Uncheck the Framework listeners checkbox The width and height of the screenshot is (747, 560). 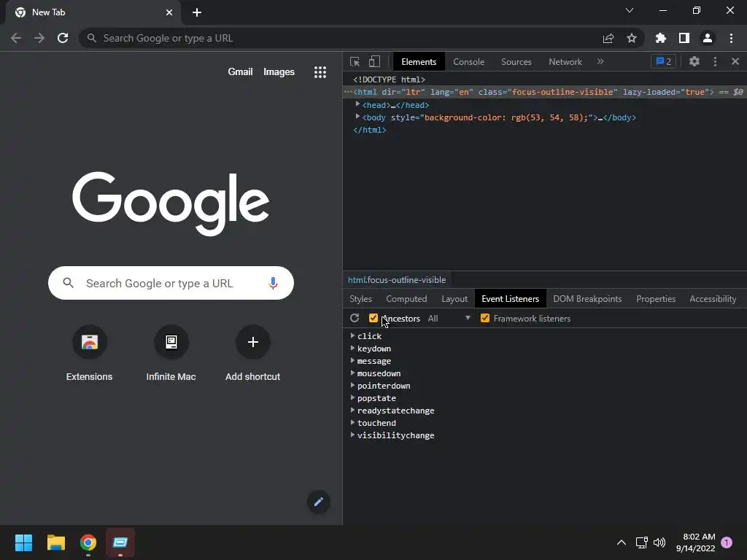pyautogui.click(x=485, y=318)
